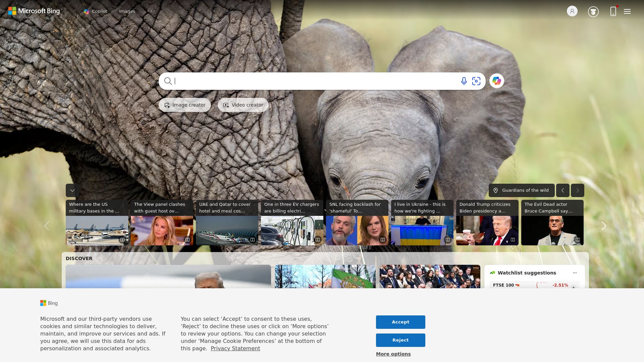Launch Copilot from the search bar icon
This screenshot has width=644, height=362.
497,81
